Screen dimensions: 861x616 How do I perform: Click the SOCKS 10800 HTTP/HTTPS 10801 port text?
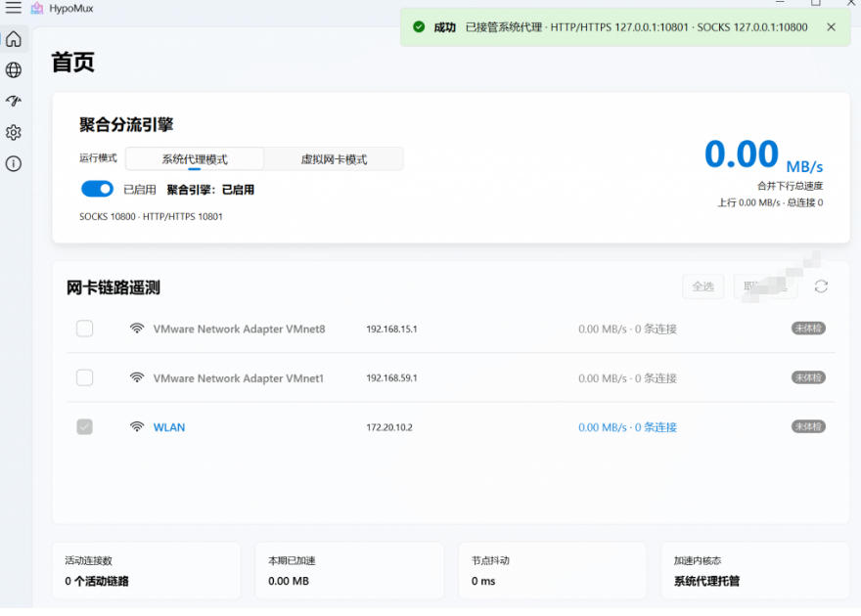tap(151, 217)
